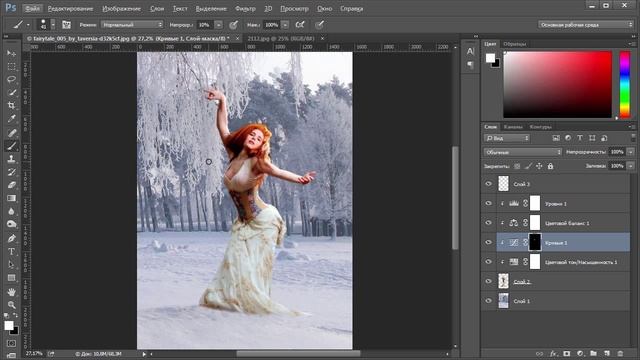Screen dimensions: 640x360
Task: Switch to the Образцы tab
Action: (x=514, y=44)
